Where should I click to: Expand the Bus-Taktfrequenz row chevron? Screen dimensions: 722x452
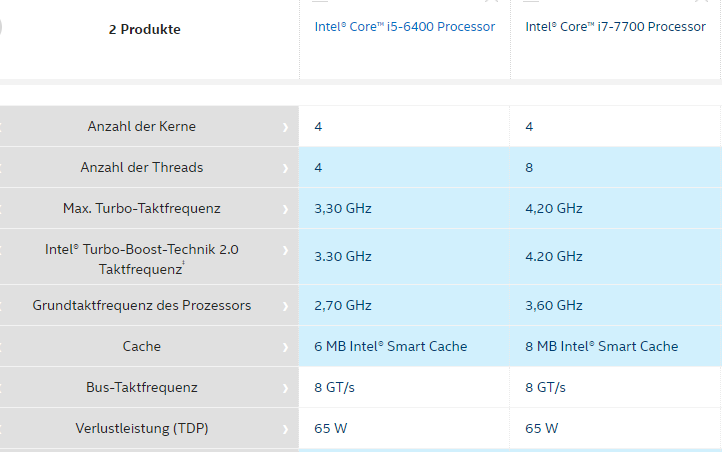point(285,388)
